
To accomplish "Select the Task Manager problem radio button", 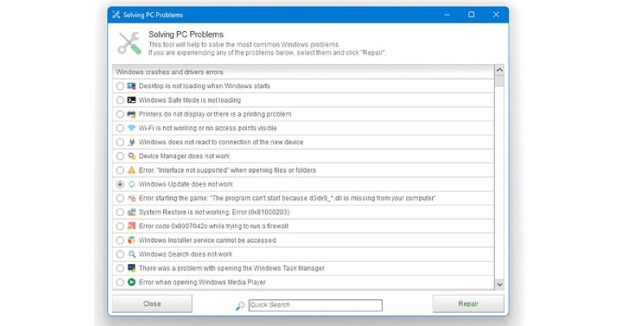I will click(x=120, y=268).
